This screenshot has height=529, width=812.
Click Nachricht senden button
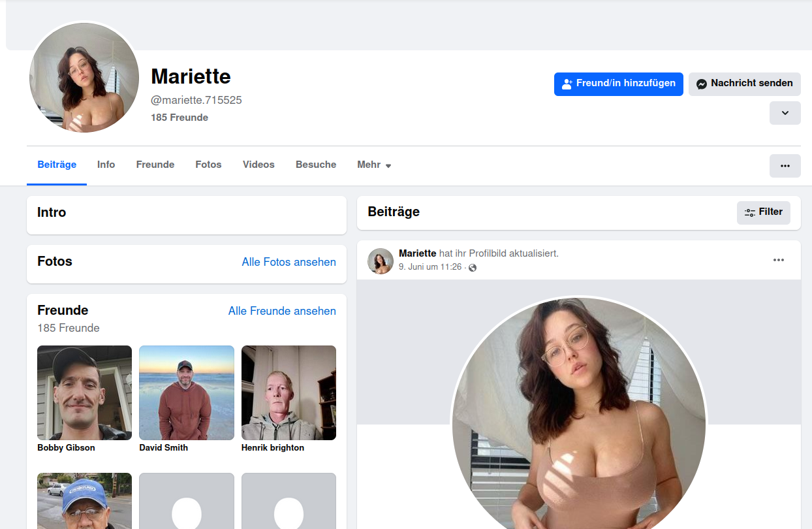pyautogui.click(x=745, y=84)
